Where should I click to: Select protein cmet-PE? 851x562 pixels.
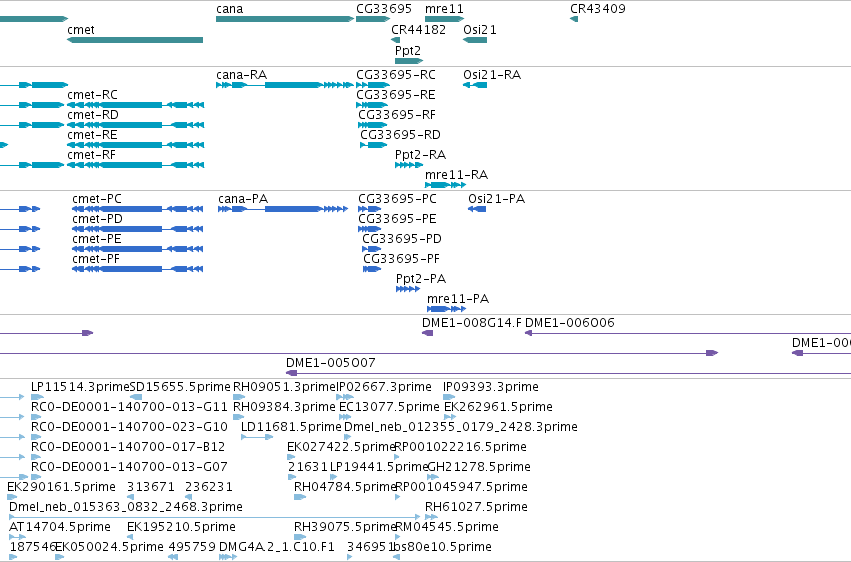pos(138,249)
